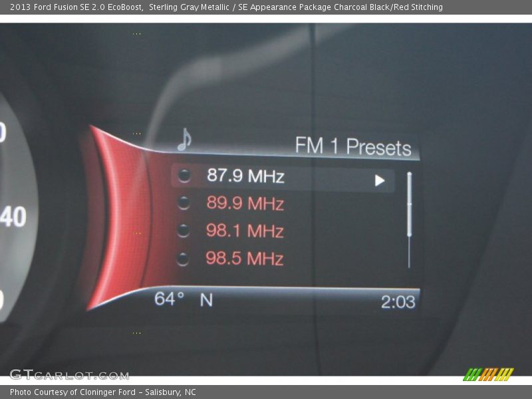532x399 pixels.
Task: Click the 98.1 MHz station text
Action: [245, 231]
